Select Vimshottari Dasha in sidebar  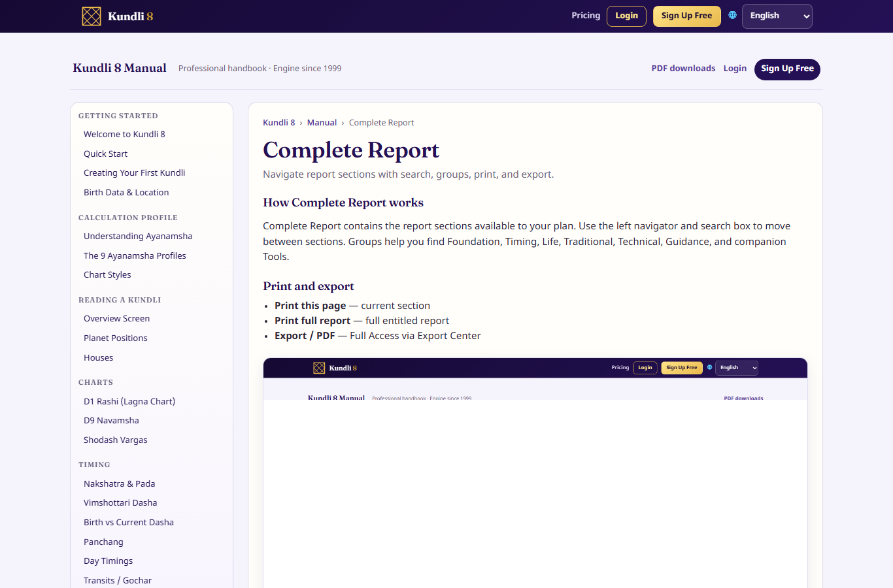tap(120, 503)
